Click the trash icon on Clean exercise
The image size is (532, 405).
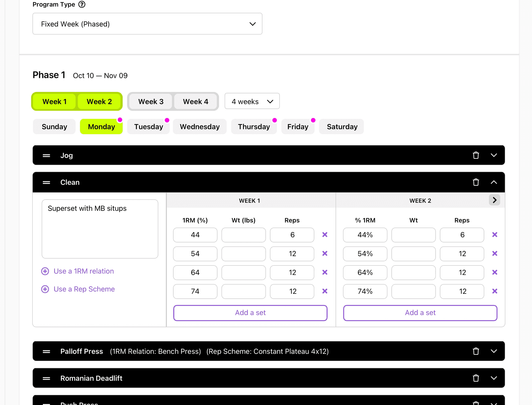point(476,182)
